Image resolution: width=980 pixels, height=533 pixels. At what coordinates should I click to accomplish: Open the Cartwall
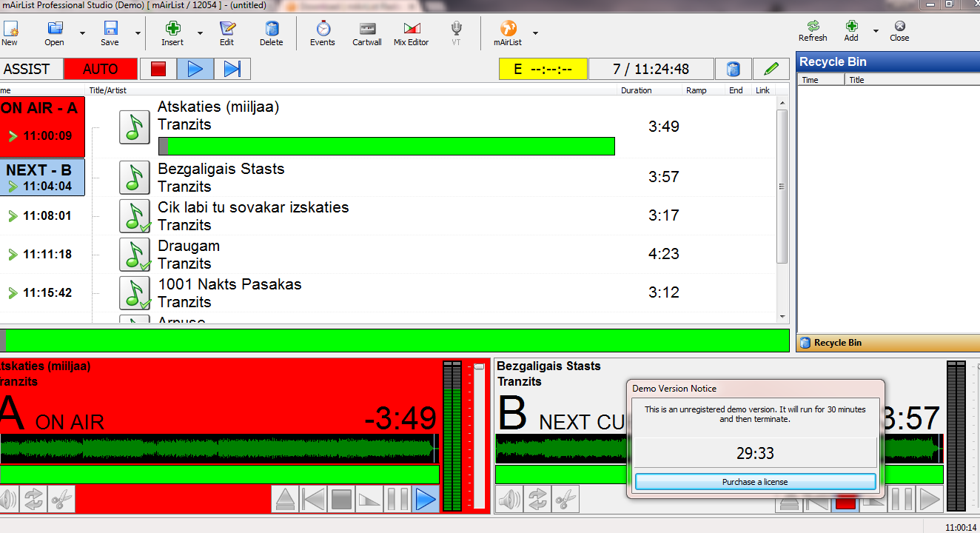point(367,33)
